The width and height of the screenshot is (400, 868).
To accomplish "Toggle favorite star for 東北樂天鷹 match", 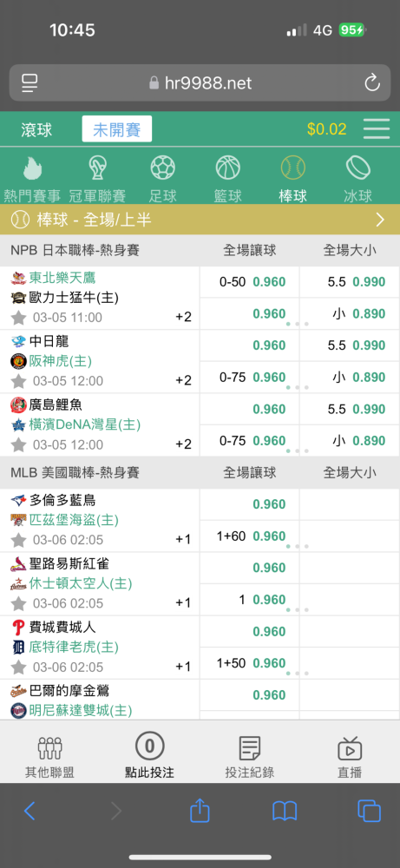I will [19, 318].
